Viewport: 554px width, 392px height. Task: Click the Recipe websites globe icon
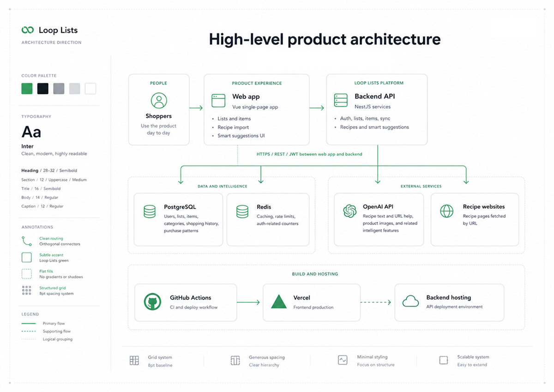tap(446, 211)
